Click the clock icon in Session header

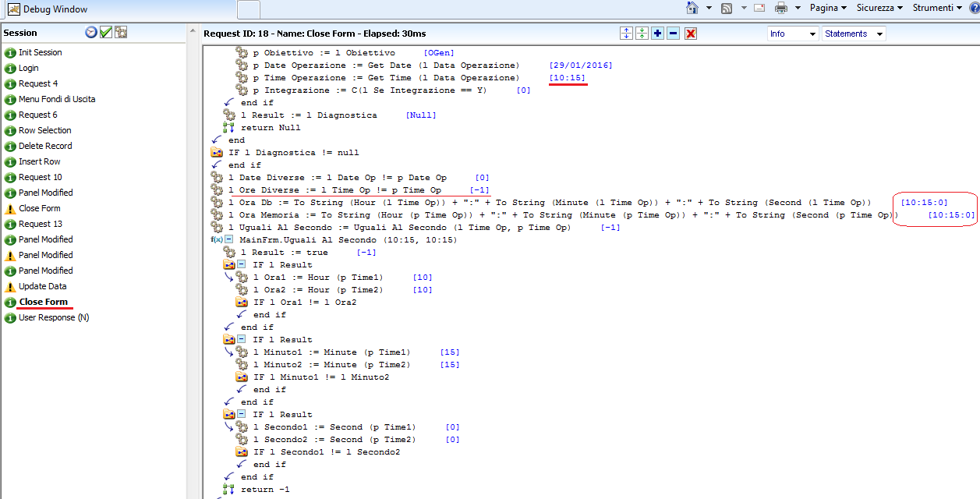pyautogui.click(x=91, y=32)
